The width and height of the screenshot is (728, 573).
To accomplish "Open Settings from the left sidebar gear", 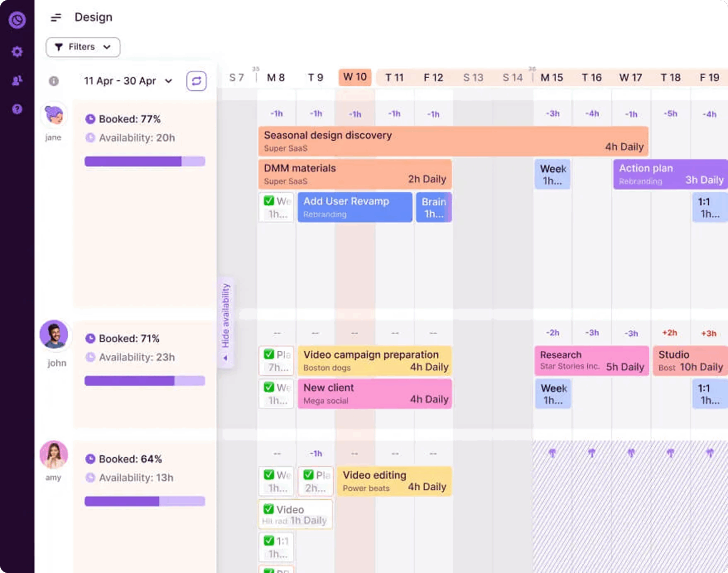I will 17,52.
